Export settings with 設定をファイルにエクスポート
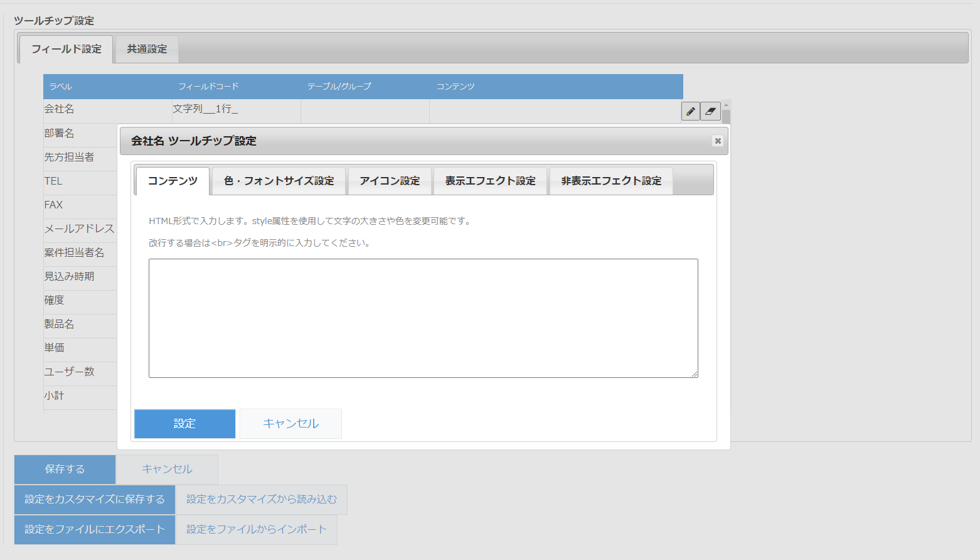The width and height of the screenshot is (980, 560). [95, 529]
